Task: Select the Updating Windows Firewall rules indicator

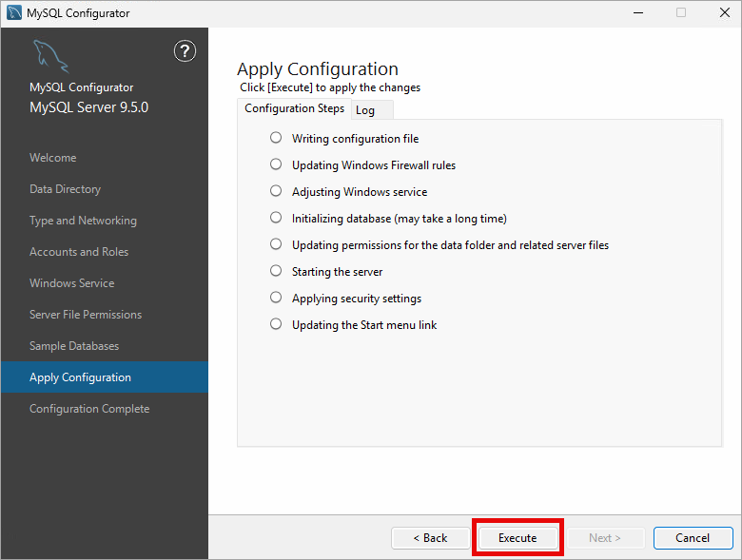Action: [x=276, y=164]
